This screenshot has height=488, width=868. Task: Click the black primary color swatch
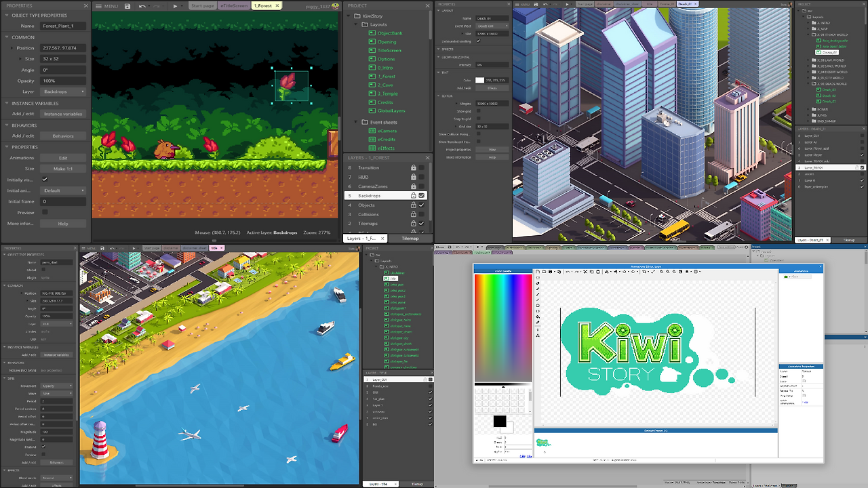point(499,422)
